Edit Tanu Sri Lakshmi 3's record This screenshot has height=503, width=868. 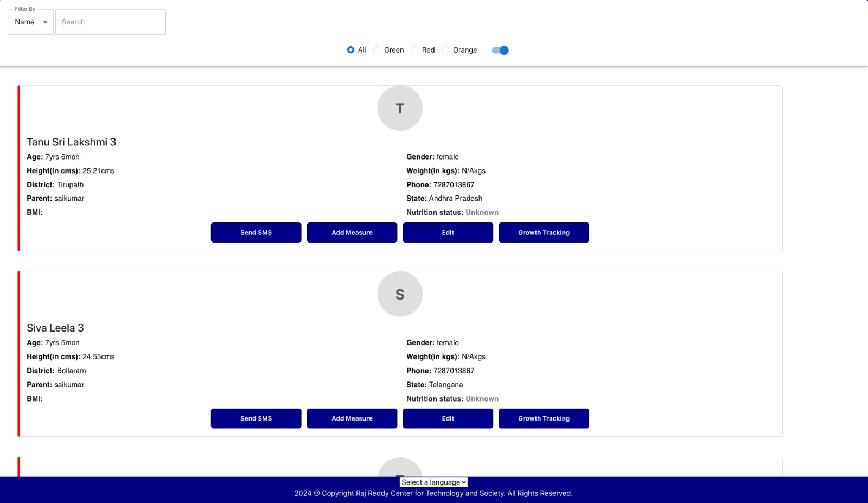pyautogui.click(x=448, y=232)
